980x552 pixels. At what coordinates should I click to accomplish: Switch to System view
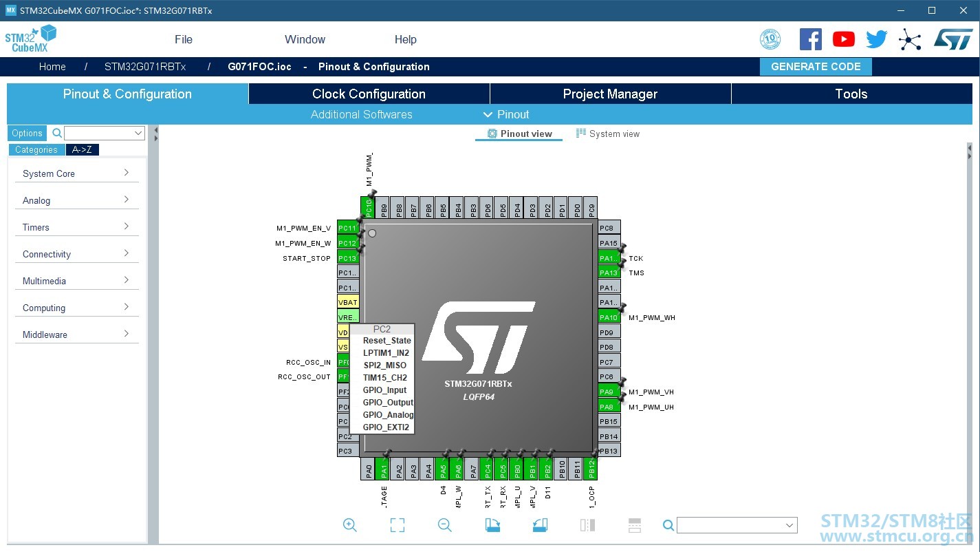[x=608, y=134]
